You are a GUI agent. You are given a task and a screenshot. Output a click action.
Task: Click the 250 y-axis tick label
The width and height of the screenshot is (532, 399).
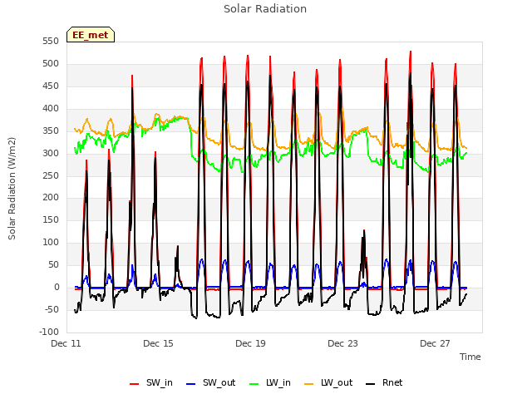coord(51,175)
